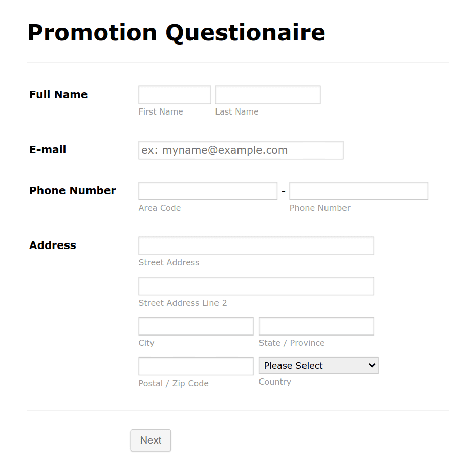Click the Phone Number field

(358, 190)
